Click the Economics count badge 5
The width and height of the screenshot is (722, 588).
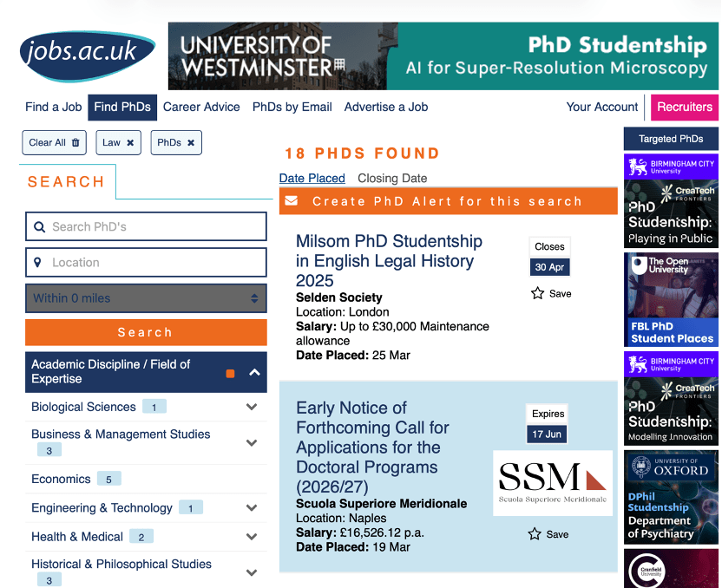pyautogui.click(x=109, y=479)
